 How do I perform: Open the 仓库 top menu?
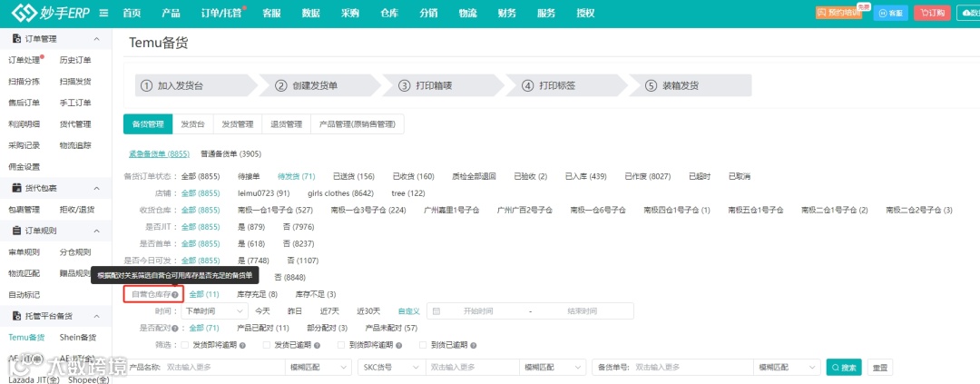click(388, 13)
